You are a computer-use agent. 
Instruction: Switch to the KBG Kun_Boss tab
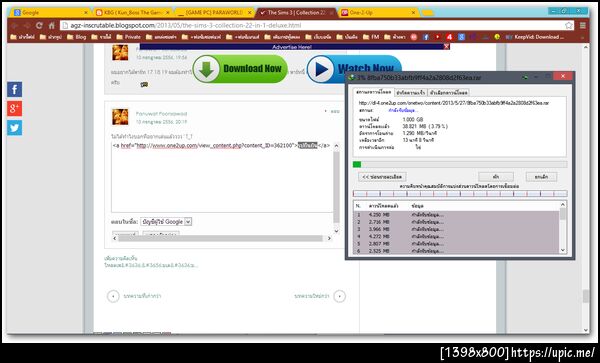[x=132, y=13]
